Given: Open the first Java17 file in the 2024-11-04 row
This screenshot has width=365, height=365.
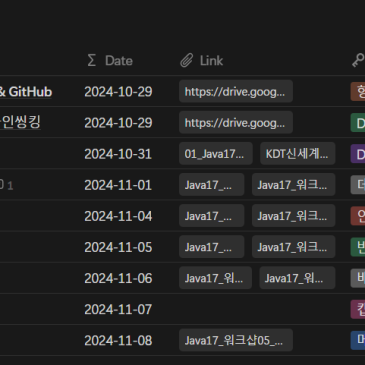Looking at the screenshot, I should 211,216.
